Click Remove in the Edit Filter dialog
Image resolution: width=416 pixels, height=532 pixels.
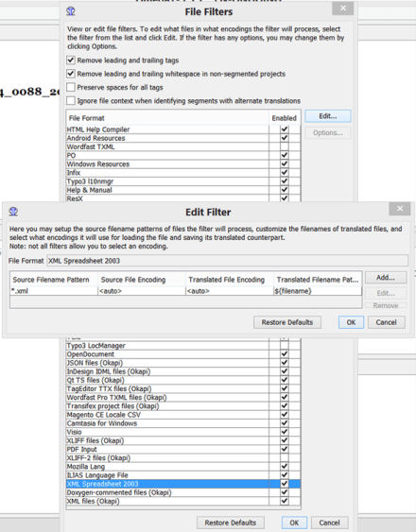(x=386, y=306)
